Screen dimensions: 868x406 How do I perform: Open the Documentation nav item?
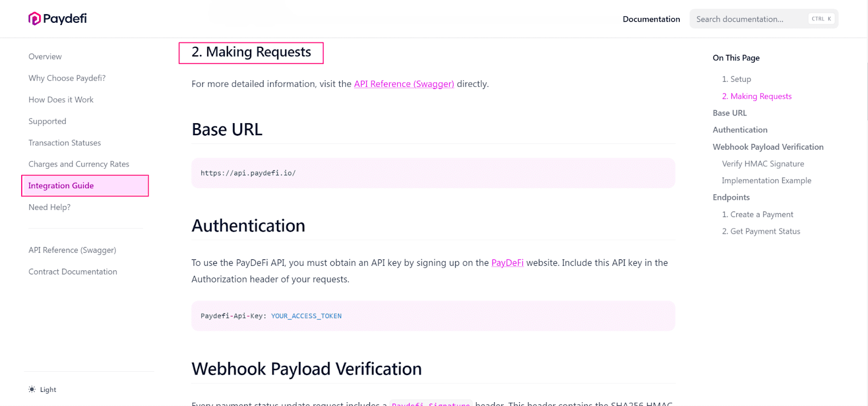(x=651, y=19)
